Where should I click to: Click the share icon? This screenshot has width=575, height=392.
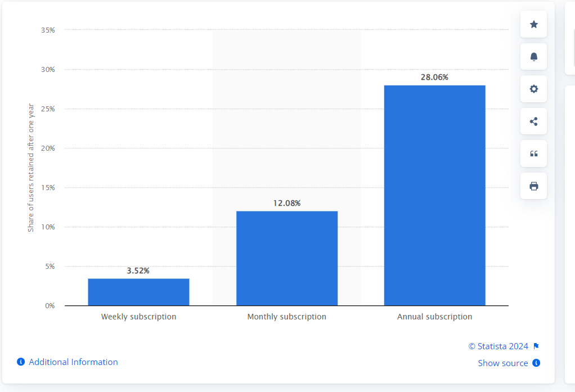(533, 121)
